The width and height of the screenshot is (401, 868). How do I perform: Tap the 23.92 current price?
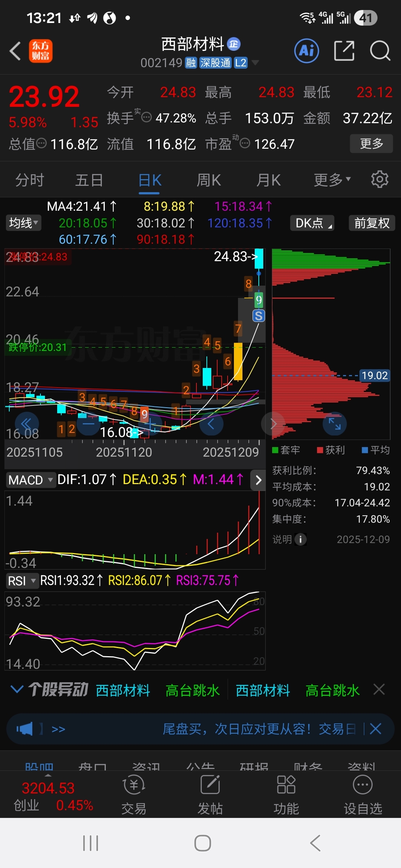(x=44, y=97)
